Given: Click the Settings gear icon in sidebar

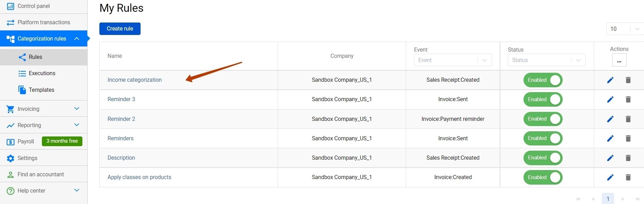Looking at the screenshot, I should coord(11,158).
